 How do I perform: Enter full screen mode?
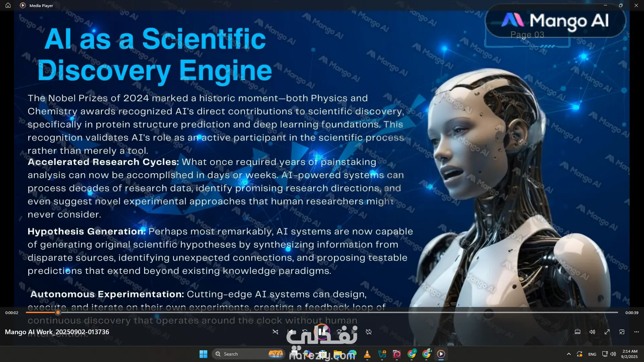click(x=607, y=332)
